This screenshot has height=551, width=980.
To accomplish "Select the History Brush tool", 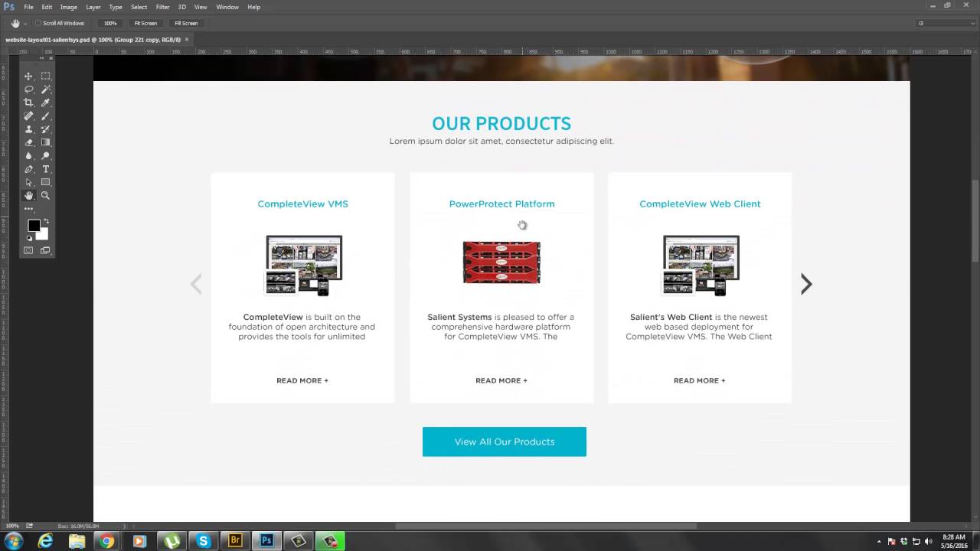I will pyautogui.click(x=45, y=129).
